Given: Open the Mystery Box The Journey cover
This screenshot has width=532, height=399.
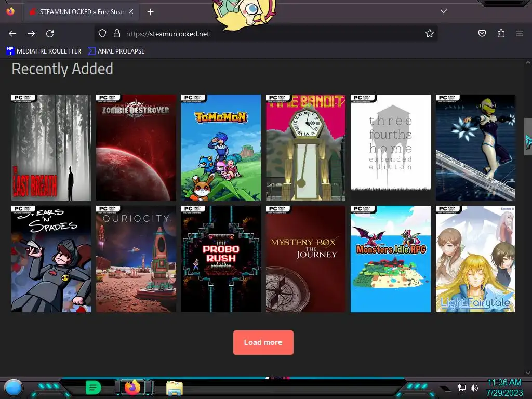Looking at the screenshot, I should [305, 259].
